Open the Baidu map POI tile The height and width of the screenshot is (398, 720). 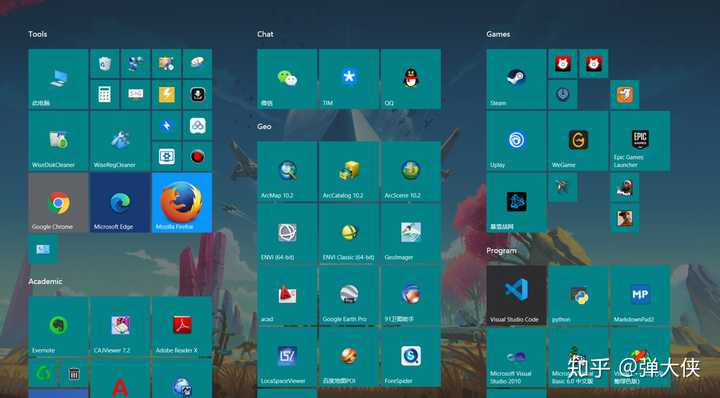[349, 357]
